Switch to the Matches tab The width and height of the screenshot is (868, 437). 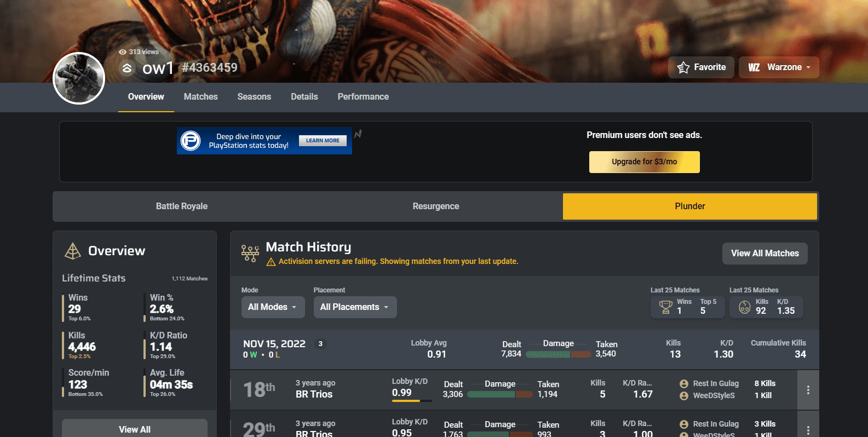click(x=200, y=97)
